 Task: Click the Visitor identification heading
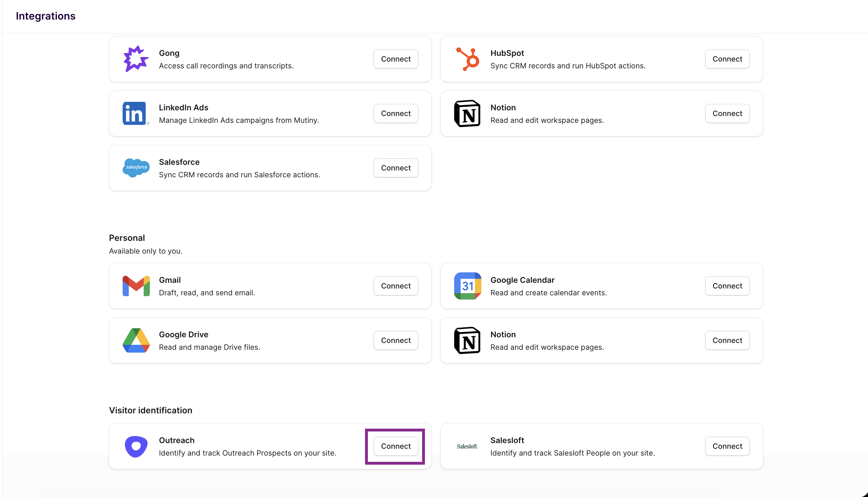coord(151,410)
